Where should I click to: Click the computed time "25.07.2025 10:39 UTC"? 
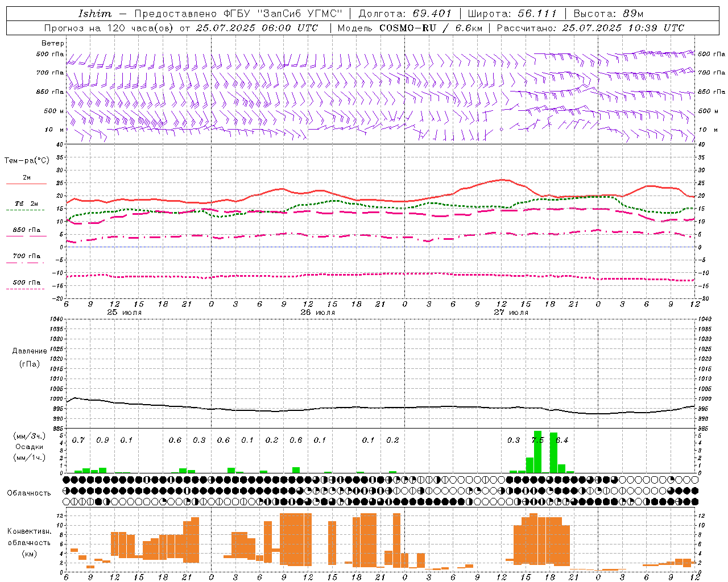[623, 28]
